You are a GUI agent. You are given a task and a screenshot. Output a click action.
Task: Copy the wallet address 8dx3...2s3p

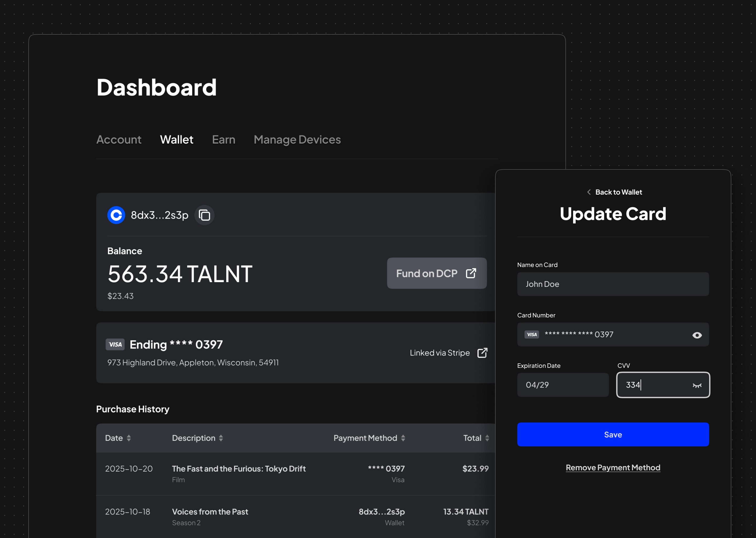point(204,215)
